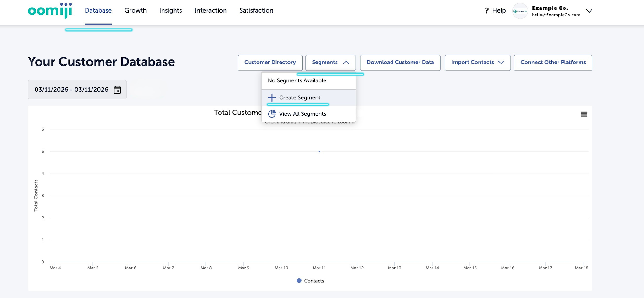
Task: Open the Insights tab
Action: coord(170,11)
